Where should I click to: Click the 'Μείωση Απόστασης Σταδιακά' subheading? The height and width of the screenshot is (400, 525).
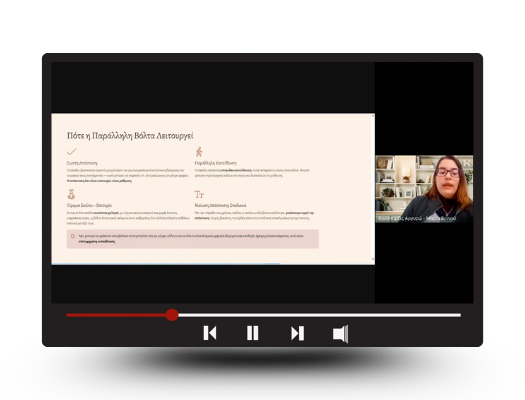220,205
